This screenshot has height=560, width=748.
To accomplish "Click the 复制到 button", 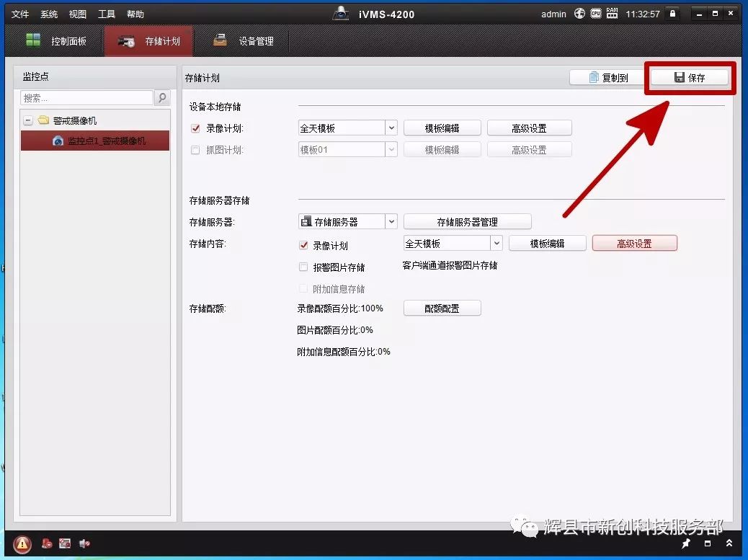I will pyautogui.click(x=608, y=78).
